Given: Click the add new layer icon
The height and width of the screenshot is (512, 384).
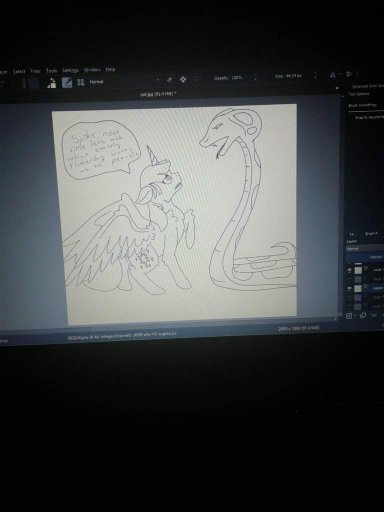Looking at the screenshot, I should click(x=349, y=315).
